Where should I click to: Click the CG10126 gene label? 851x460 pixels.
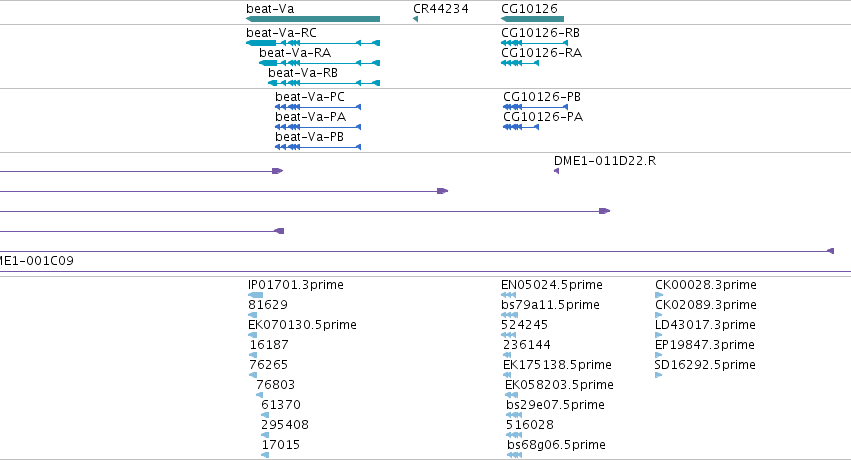pos(529,9)
